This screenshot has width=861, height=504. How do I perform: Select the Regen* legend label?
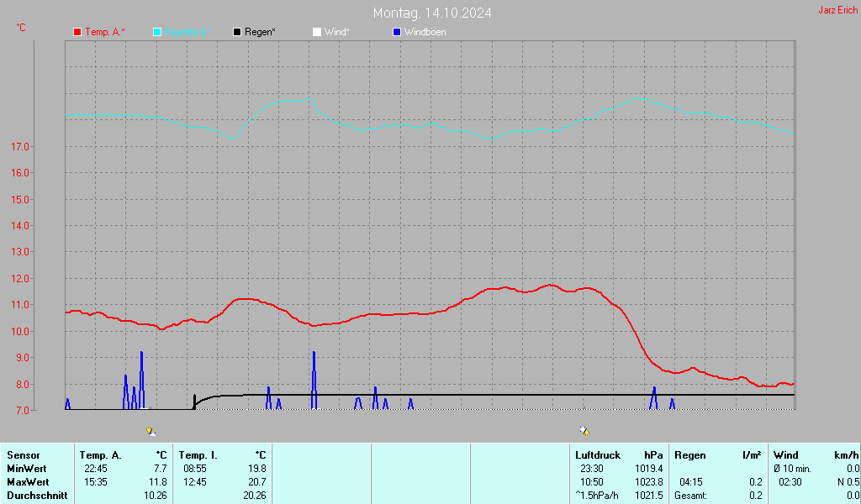pos(261,32)
